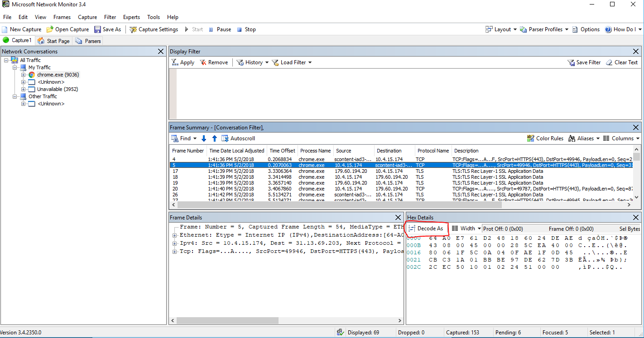Open Columns dropdown
644x338 pixels.
click(x=621, y=138)
